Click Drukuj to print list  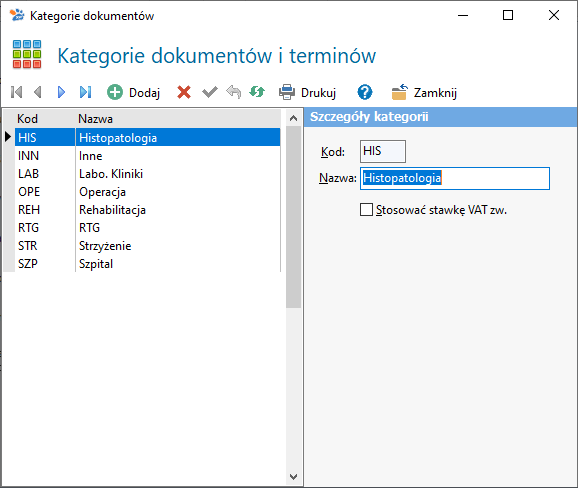(307, 92)
